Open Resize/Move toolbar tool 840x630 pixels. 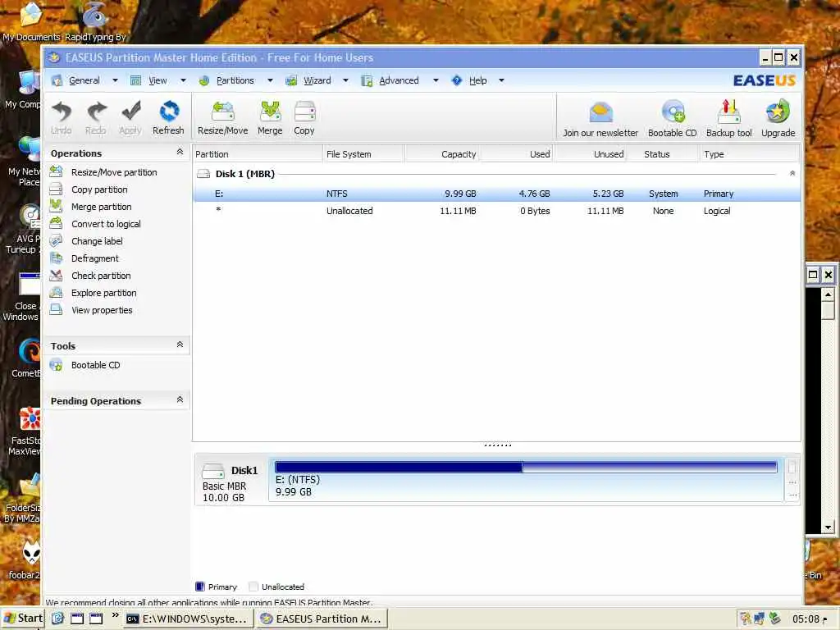click(223, 118)
